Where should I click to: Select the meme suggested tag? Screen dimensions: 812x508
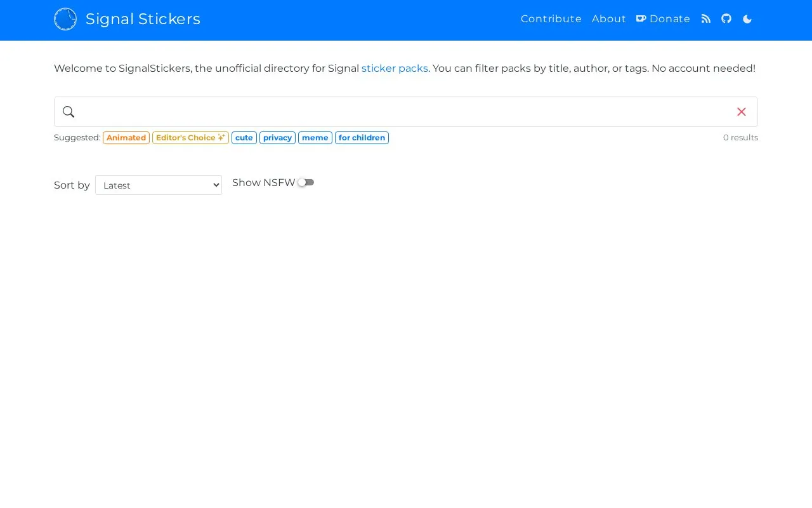[315, 138]
